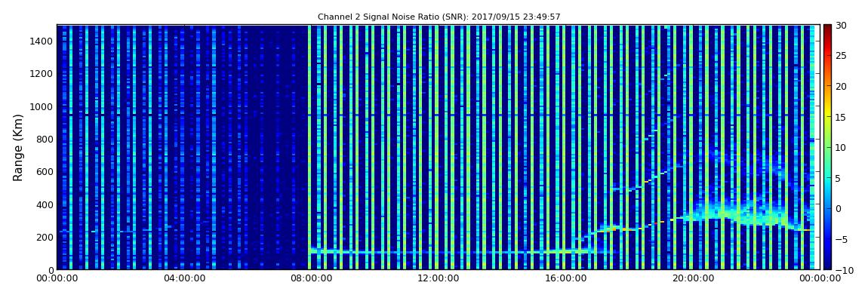Click the y-axis tick label 1400

(x=42, y=41)
